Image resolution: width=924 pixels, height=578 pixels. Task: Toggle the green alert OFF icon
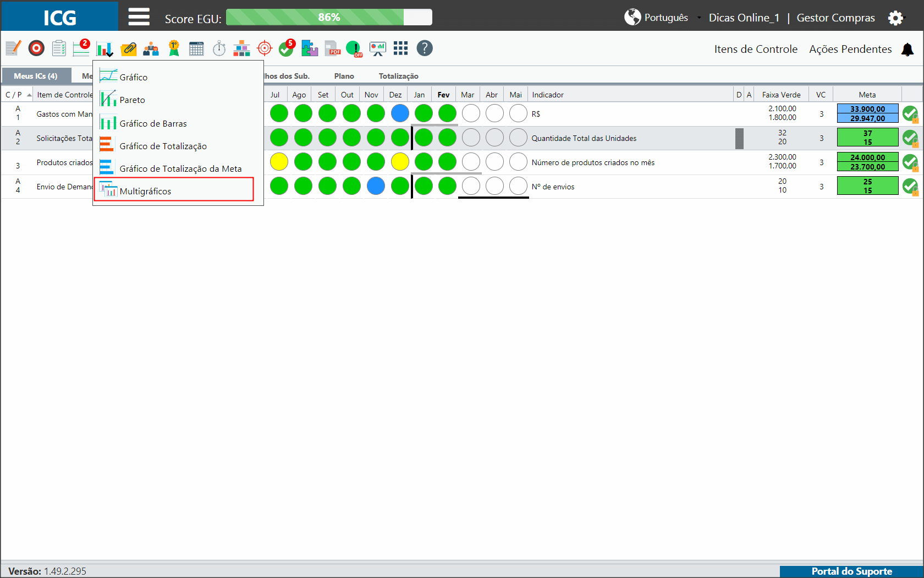tap(354, 49)
